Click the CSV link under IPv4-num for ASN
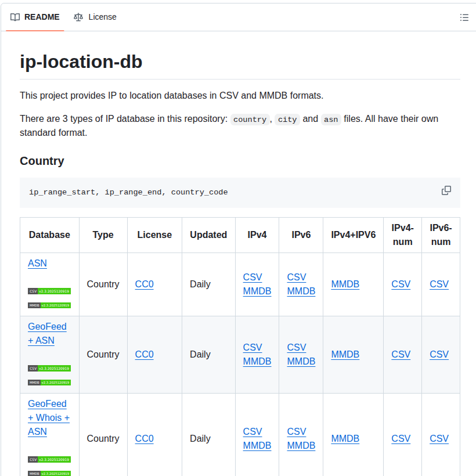 coord(401,284)
